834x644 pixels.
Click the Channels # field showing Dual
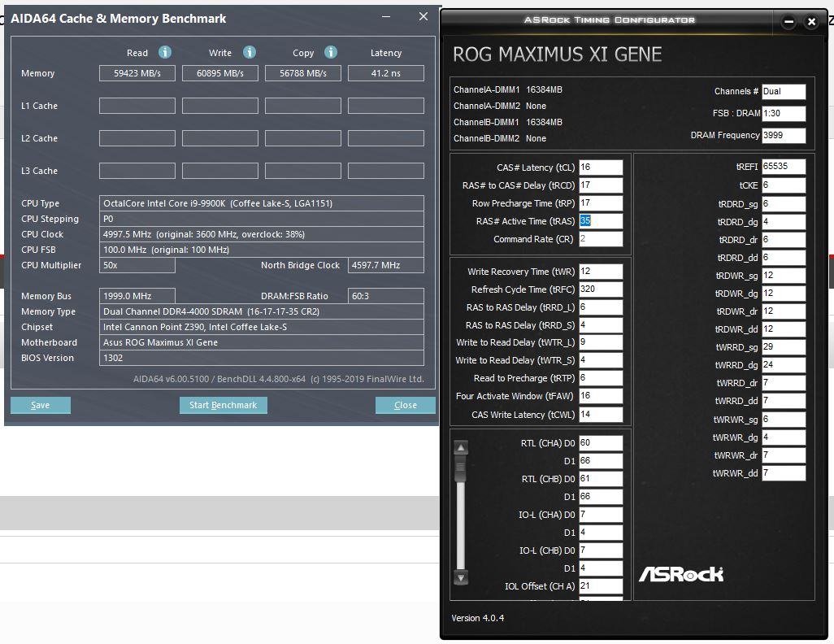click(784, 92)
